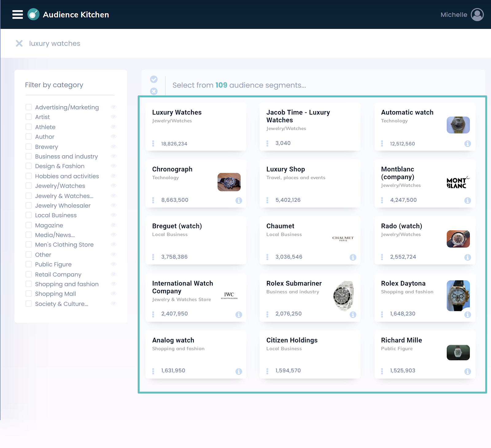Toggle eye icon for Design & Fashion
Screen dimensions: 491x448
pyautogui.click(x=114, y=166)
